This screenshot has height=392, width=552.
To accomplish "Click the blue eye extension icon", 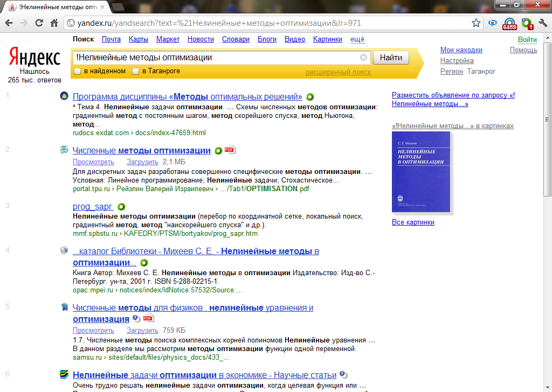I will click(x=493, y=23).
